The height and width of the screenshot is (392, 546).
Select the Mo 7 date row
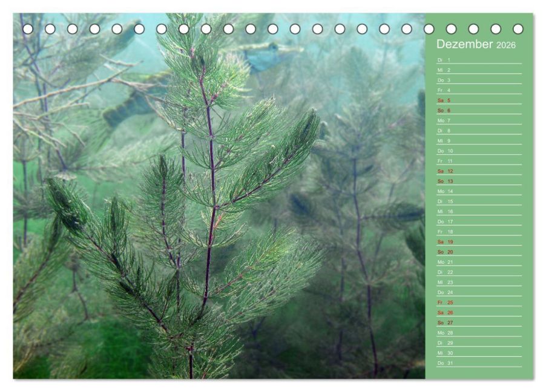click(x=479, y=120)
